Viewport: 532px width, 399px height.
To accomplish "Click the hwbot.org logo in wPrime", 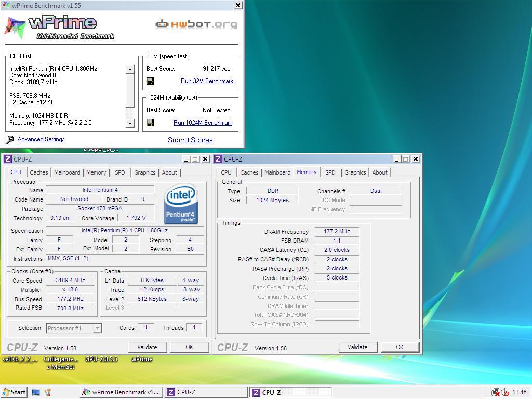I will [x=196, y=24].
